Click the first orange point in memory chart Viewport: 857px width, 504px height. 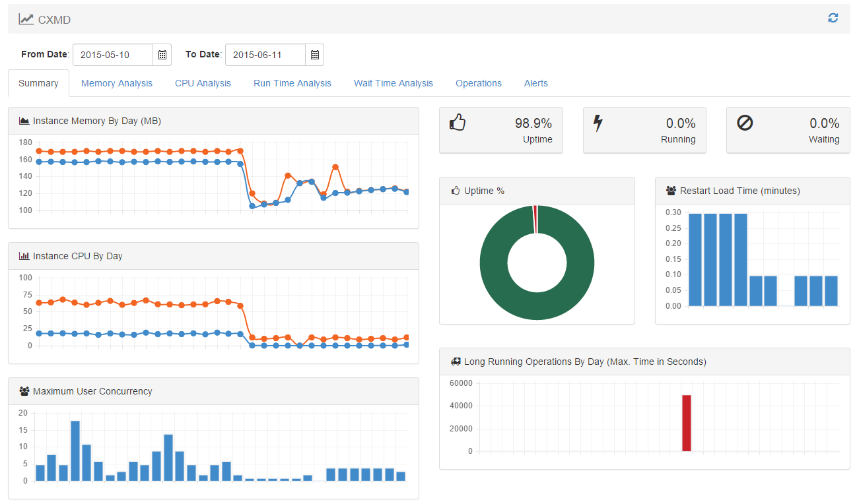(39, 151)
